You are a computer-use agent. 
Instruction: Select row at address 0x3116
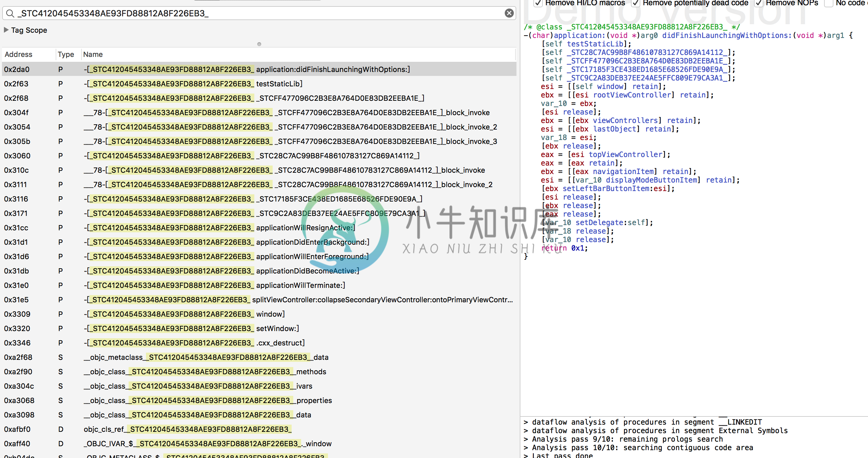coord(259,199)
